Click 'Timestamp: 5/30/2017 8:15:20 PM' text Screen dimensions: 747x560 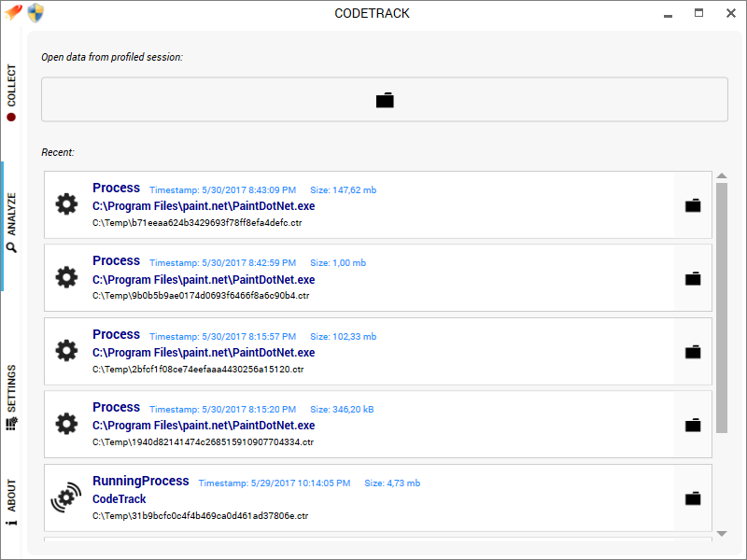[x=222, y=410]
